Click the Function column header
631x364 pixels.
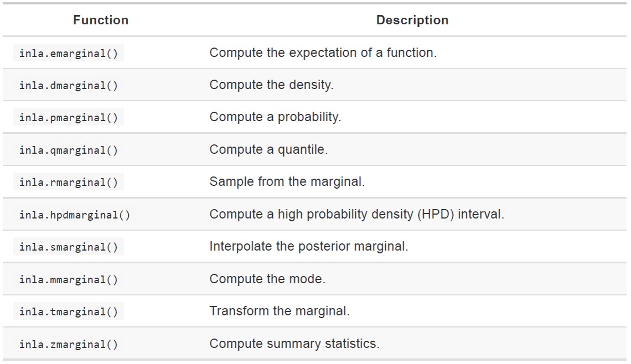101,20
